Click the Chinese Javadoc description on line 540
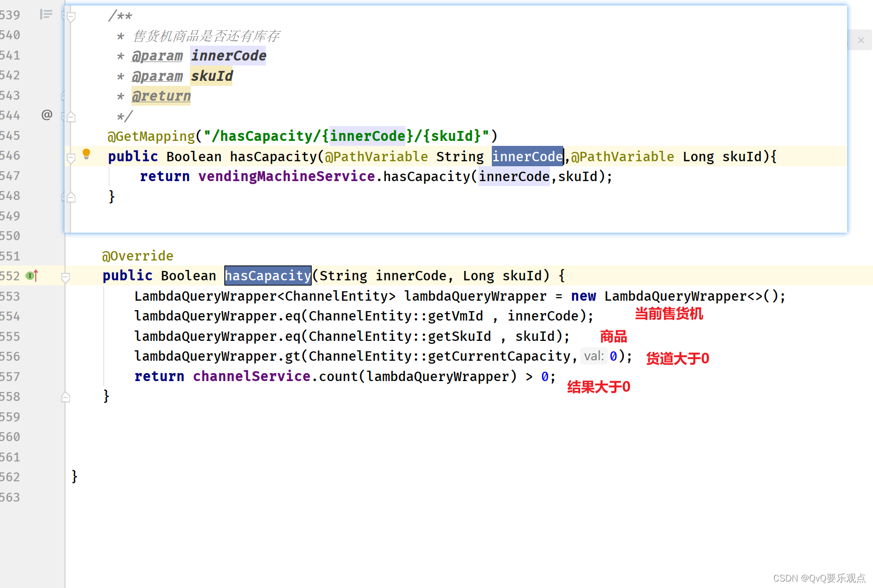This screenshot has width=873, height=588. 206,36
